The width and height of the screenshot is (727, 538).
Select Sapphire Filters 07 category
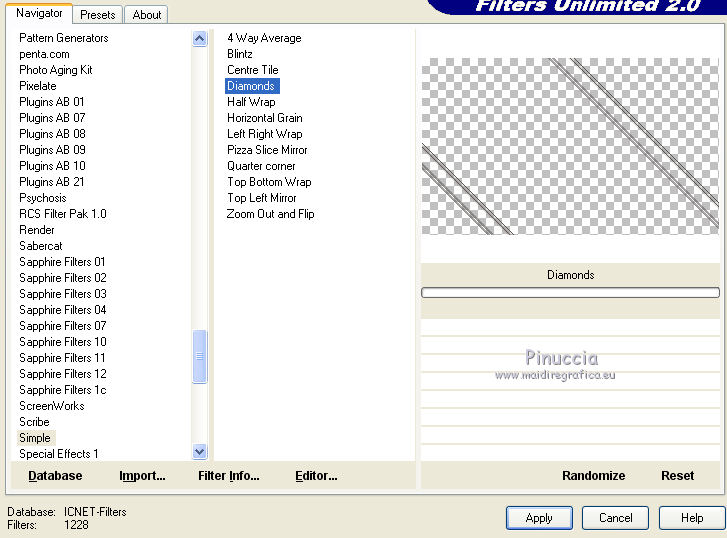tap(63, 326)
